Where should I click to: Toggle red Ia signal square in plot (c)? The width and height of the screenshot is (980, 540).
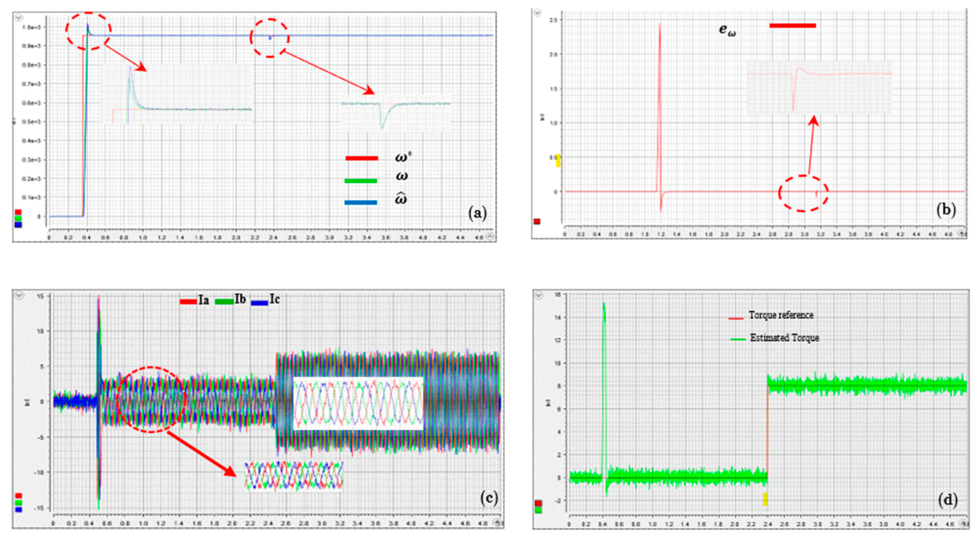tap(18, 495)
